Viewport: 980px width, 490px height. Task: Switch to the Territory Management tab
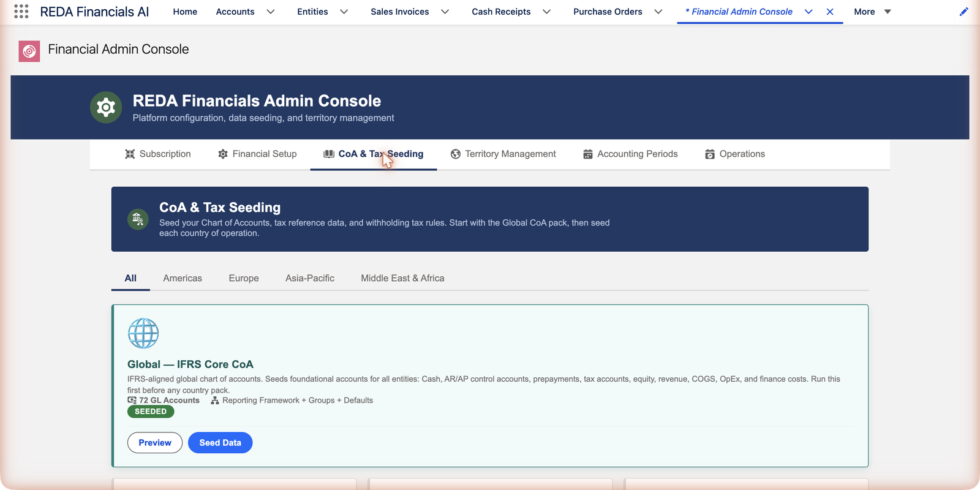pos(503,154)
